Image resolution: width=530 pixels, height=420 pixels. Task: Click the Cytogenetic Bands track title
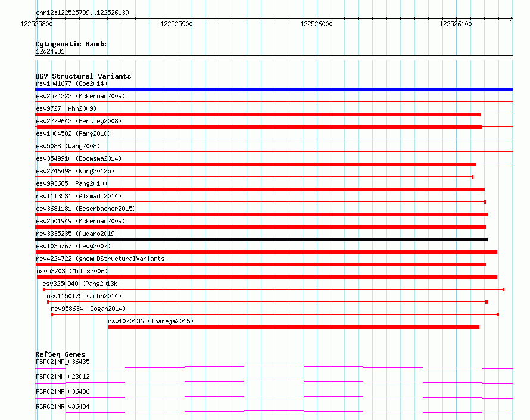pyautogui.click(x=71, y=44)
